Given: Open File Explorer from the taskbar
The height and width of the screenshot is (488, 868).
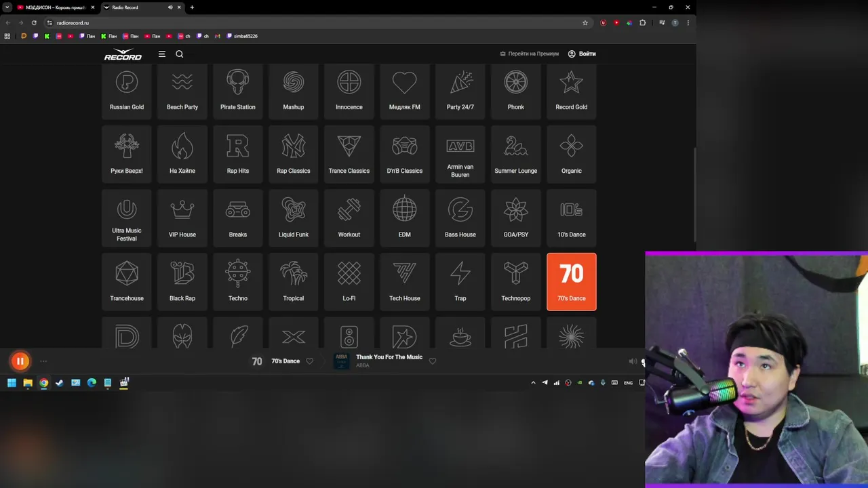Looking at the screenshot, I should [28, 383].
